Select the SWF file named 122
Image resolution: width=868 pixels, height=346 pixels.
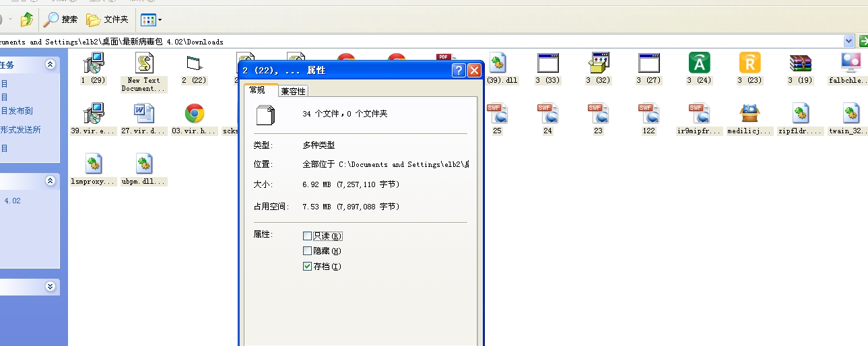648,114
